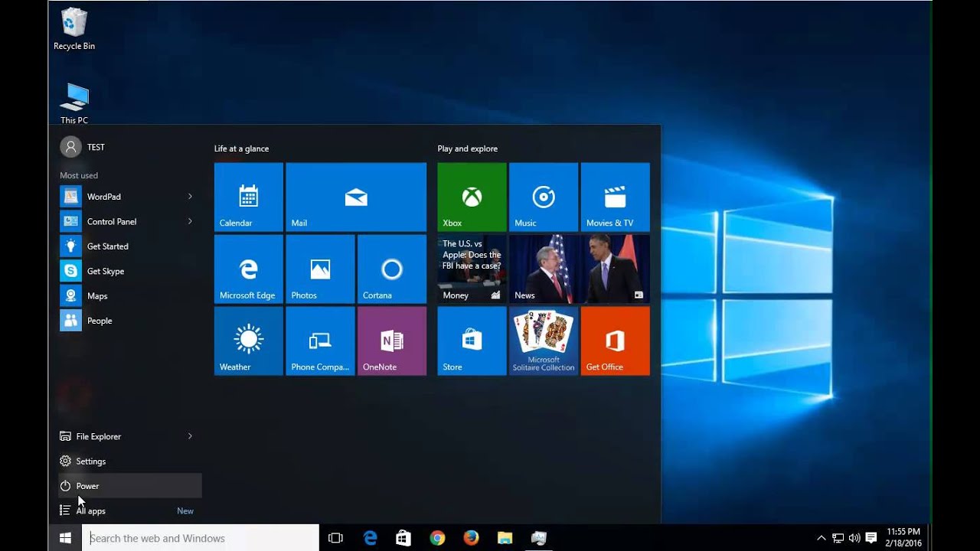
Task: Open the Money news tile
Action: coord(472,269)
